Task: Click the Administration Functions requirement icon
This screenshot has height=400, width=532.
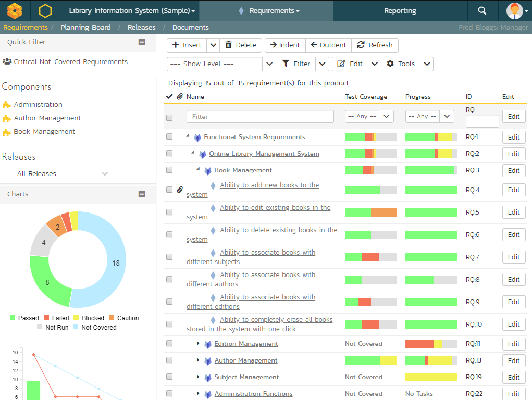Action: [x=208, y=394]
